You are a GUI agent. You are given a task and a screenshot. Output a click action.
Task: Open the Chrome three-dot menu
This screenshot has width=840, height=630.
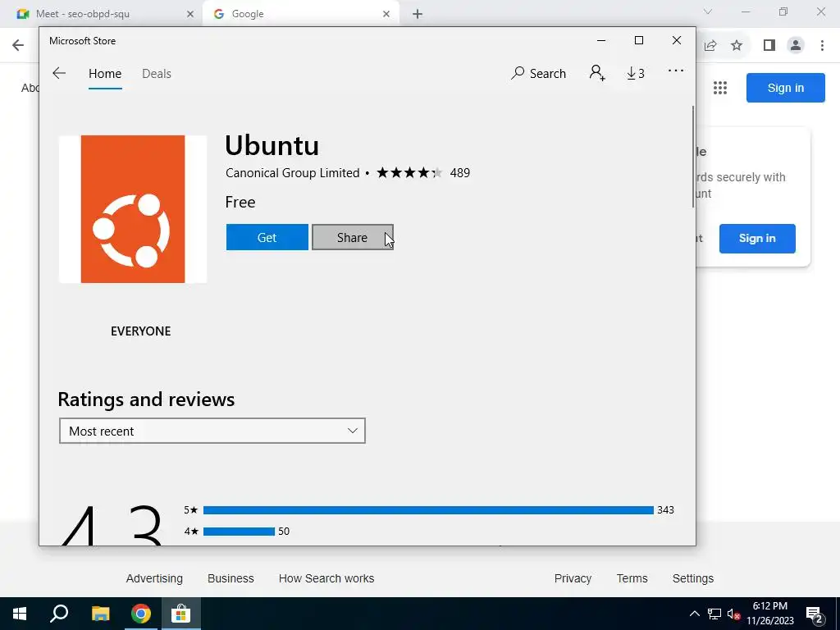point(822,46)
